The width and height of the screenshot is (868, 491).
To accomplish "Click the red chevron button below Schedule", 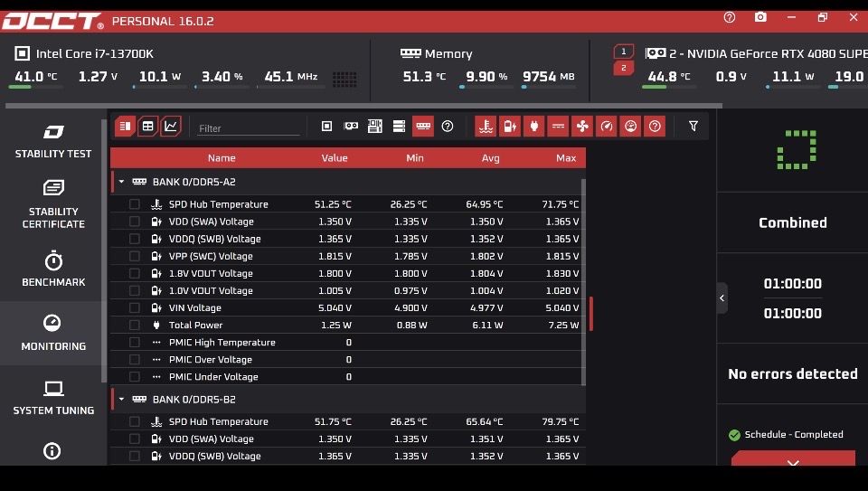I will point(793,461).
